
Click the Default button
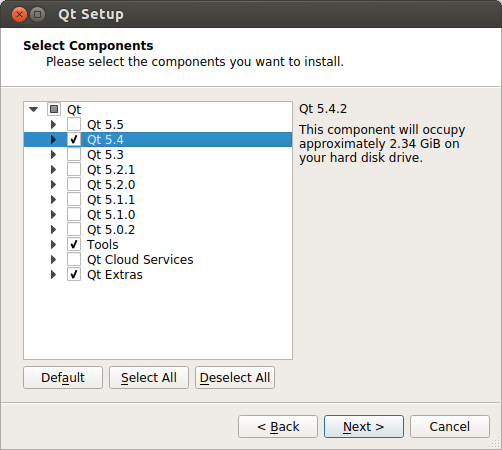point(63,378)
